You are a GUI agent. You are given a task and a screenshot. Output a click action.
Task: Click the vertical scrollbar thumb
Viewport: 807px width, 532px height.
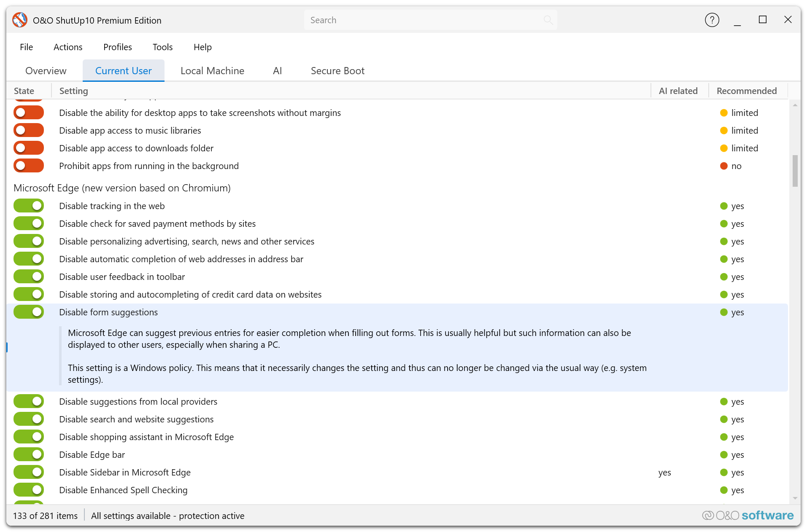click(x=795, y=171)
